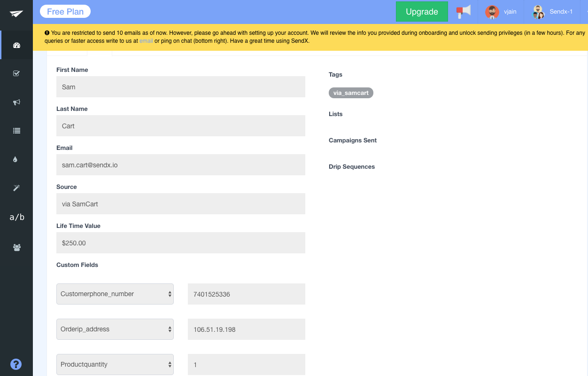Screen dimensions: 588x376
Task: Open Campaigns megaphone icon in sidebar
Action: [x=16, y=102]
